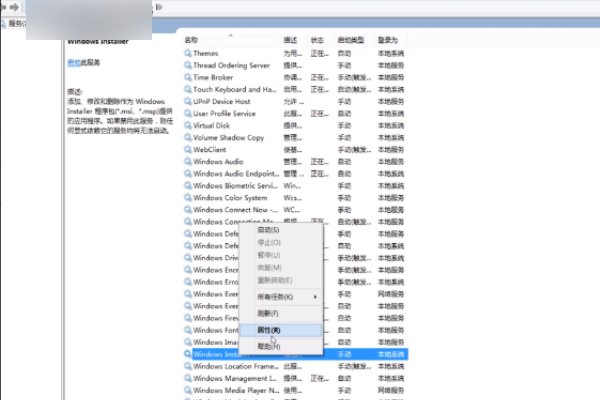600x400 pixels.
Task: Select the Windows Biometric Servi... icon
Action: pos(188,185)
